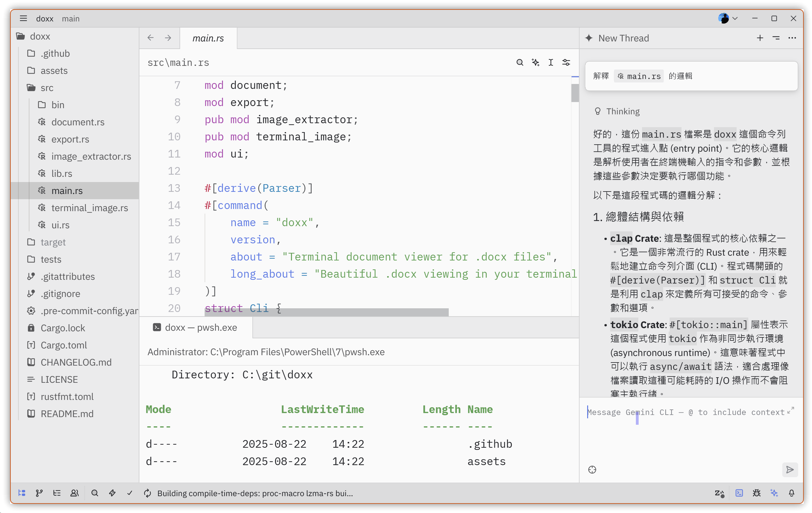Image resolution: width=812 pixels, height=513 pixels.
Task: Open editor controls settings icon
Action: 566,63
